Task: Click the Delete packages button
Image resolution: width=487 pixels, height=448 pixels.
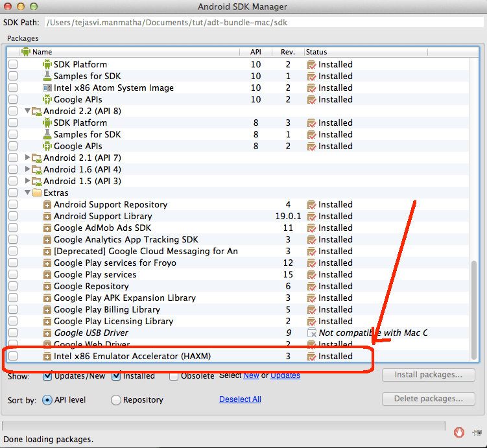Action: (428, 399)
